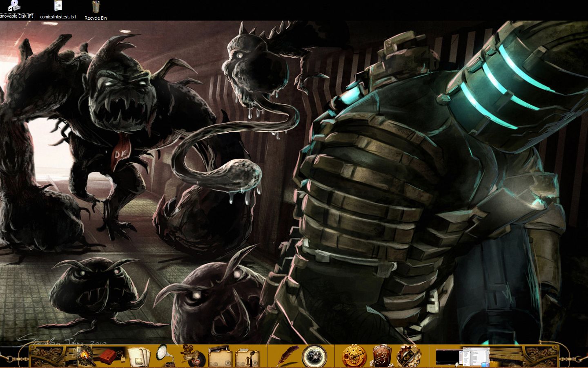Screen dimensions: 588x368
Task: Launch the film projector video dock icon
Action: click(193, 356)
